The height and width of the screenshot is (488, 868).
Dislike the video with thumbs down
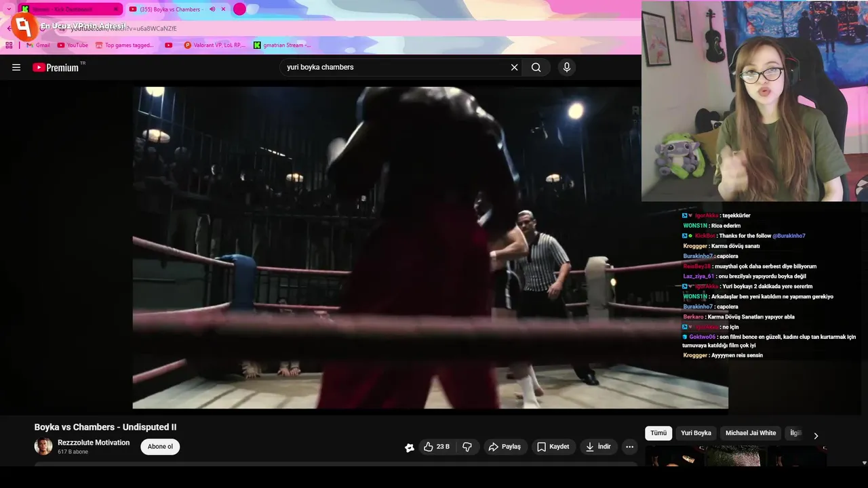pos(467,447)
